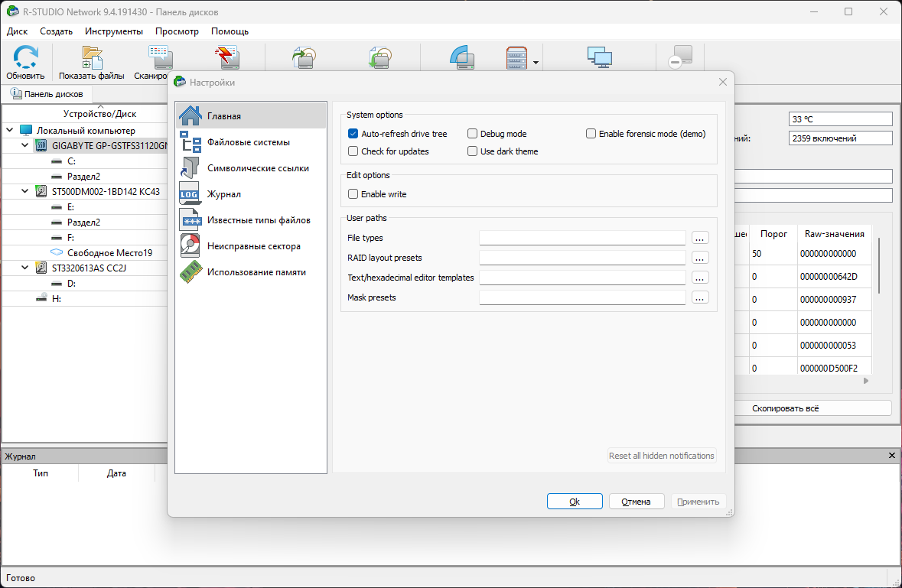This screenshot has height=588, width=902.
Task: Open the Инструменты menu
Action: [114, 31]
